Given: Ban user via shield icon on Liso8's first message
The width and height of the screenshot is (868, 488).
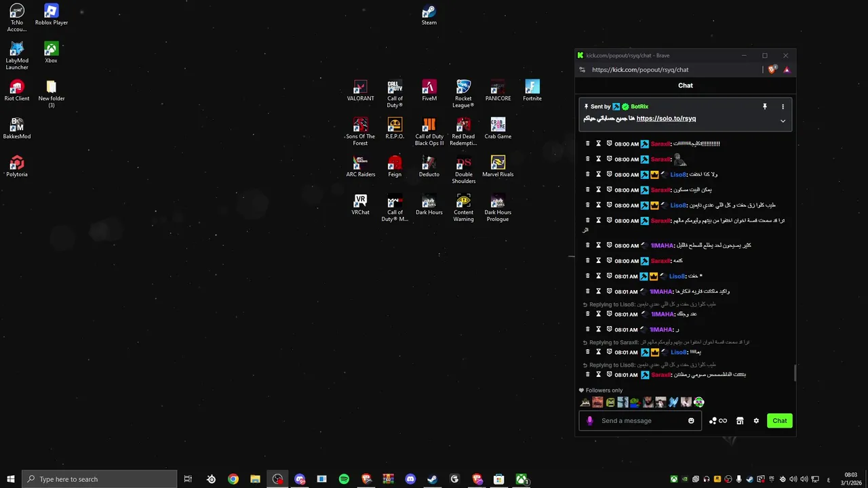Looking at the screenshot, I should tap(610, 174).
